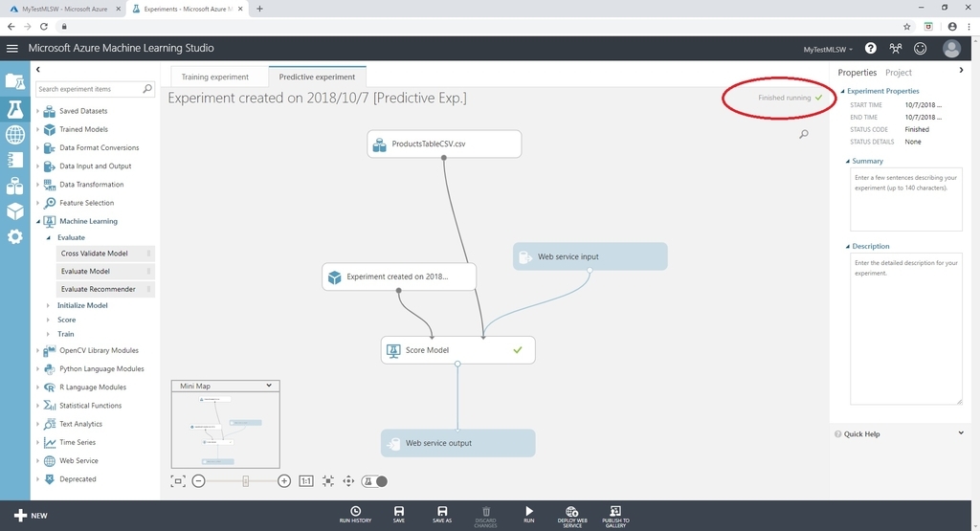The width and height of the screenshot is (980, 531).
Task: Select the Web service input node
Action: coord(590,256)
